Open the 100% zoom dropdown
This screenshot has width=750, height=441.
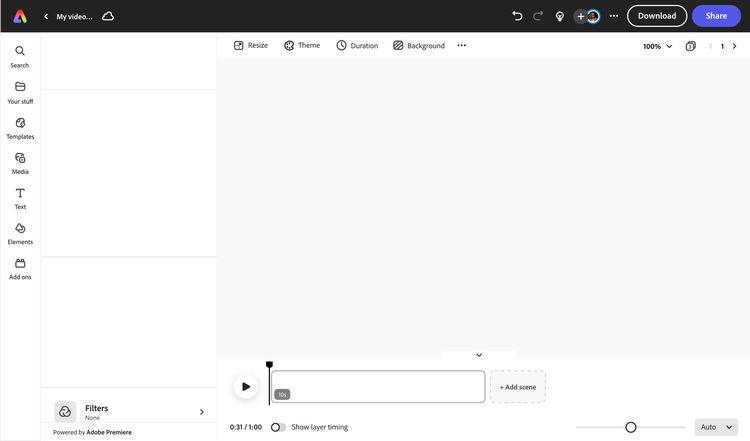(x=657, y=46)
